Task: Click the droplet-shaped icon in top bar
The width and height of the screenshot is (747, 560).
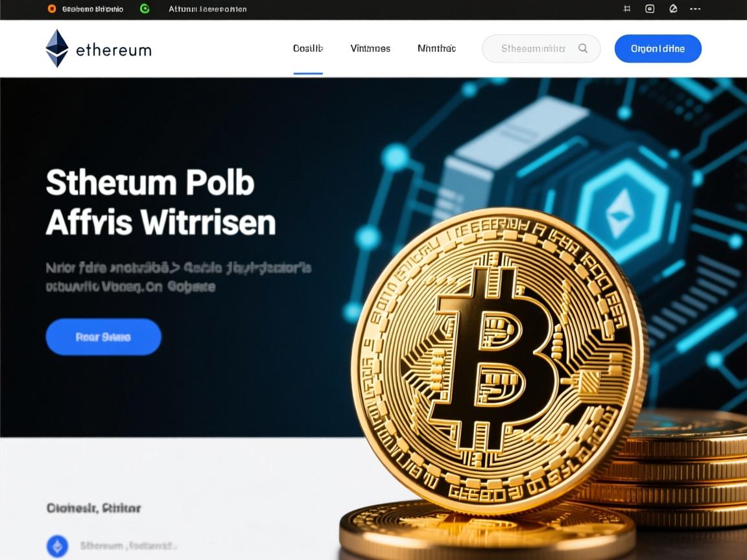Action: point(673,8)
